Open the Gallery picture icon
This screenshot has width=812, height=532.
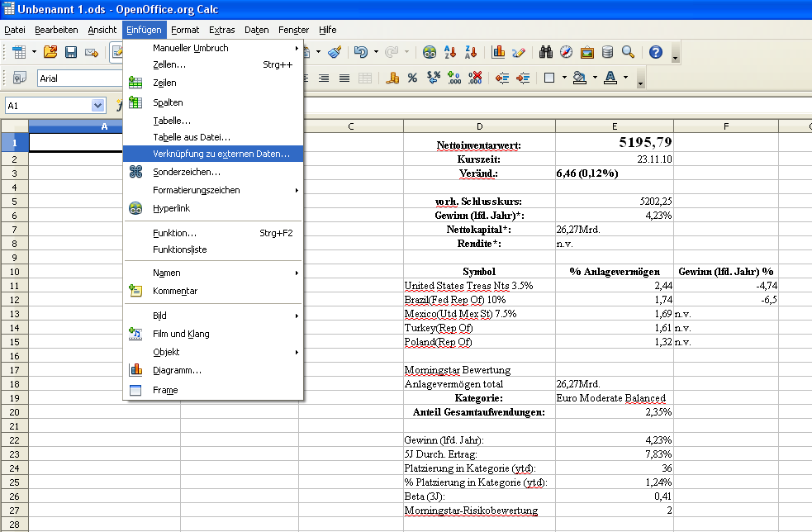pyautogui.click(x=587, y=52)
